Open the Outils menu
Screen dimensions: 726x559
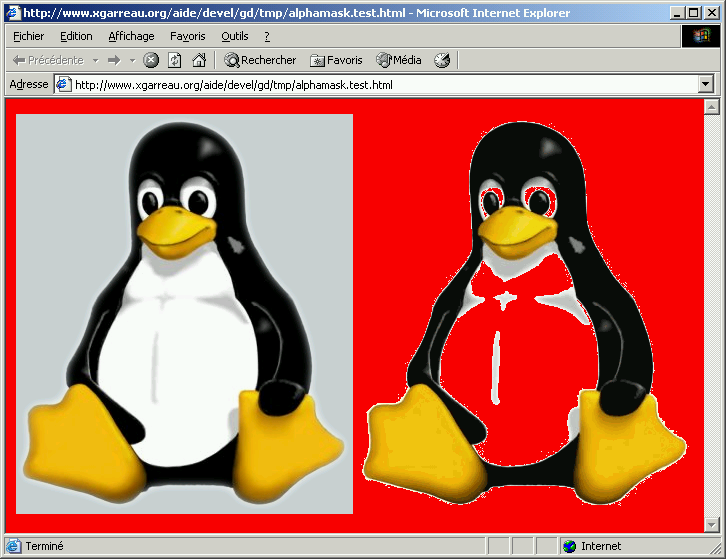[235, 36]
